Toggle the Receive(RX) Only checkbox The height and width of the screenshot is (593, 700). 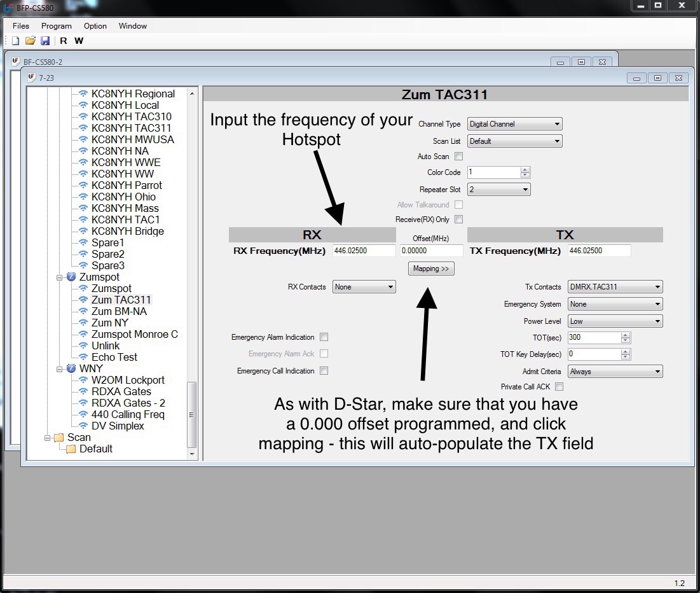[459, 220]
